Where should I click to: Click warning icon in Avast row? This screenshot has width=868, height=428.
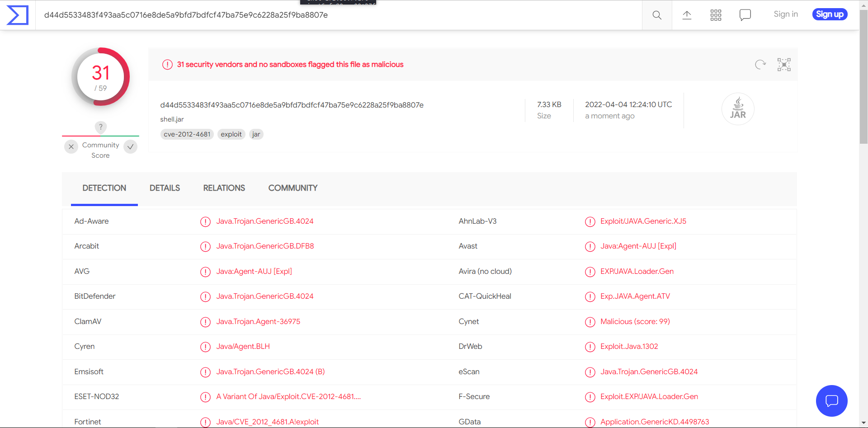click(x=590, y=246)
